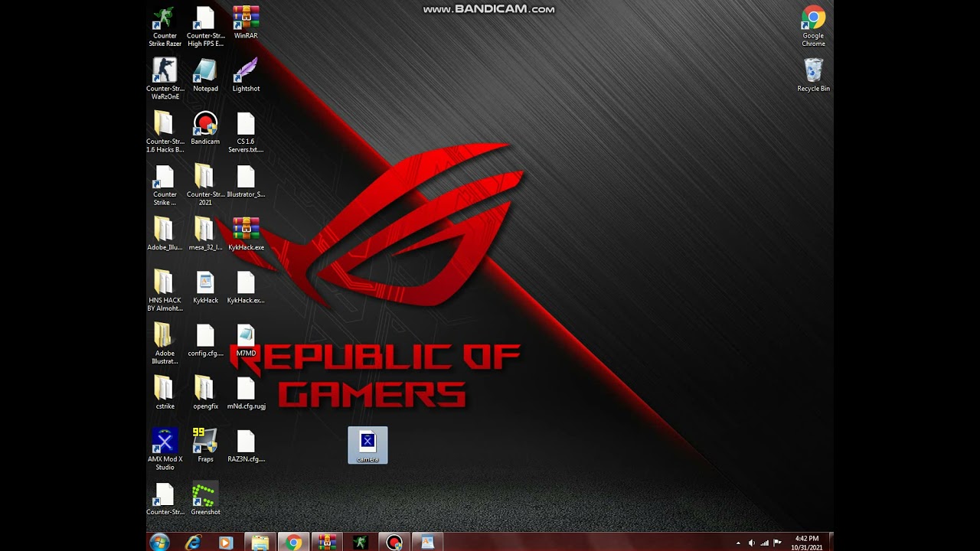Screen dimensions: 980x551
Task: Select the Bandicam desktop shortcut
Action: coord(205,128)
